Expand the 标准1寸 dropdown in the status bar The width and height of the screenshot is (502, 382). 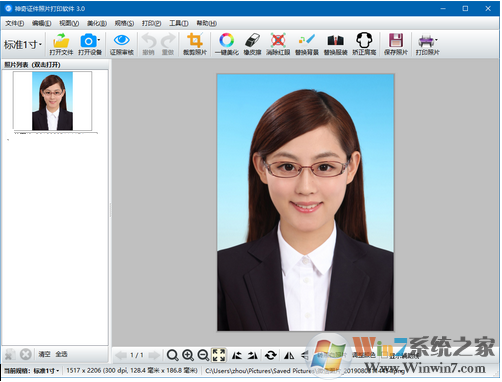pyautogui.click(x=46, y=371)
